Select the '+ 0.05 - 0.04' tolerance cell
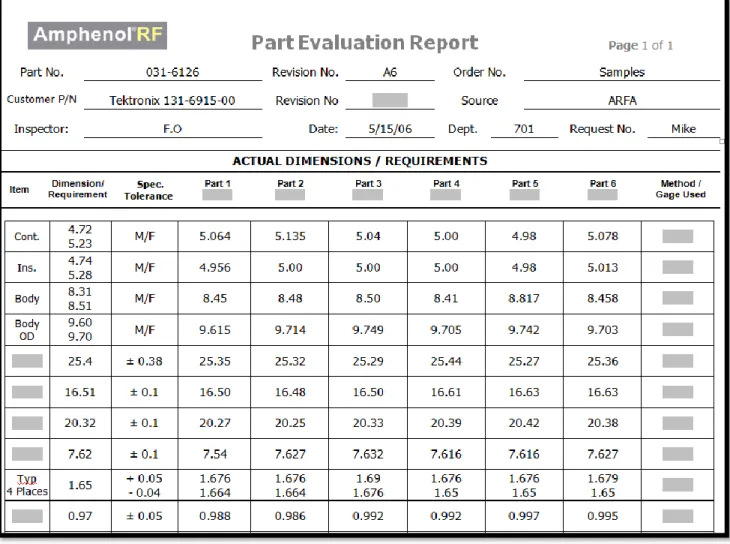Image resolution: width=730 pixels, height=544 pixels. click(x=144, y=485)
